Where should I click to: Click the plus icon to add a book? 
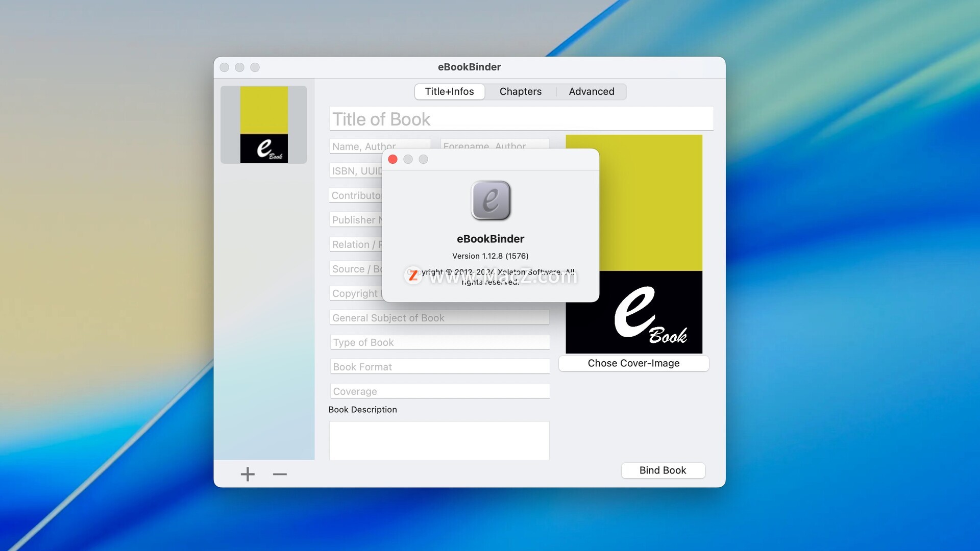[248, 474]
